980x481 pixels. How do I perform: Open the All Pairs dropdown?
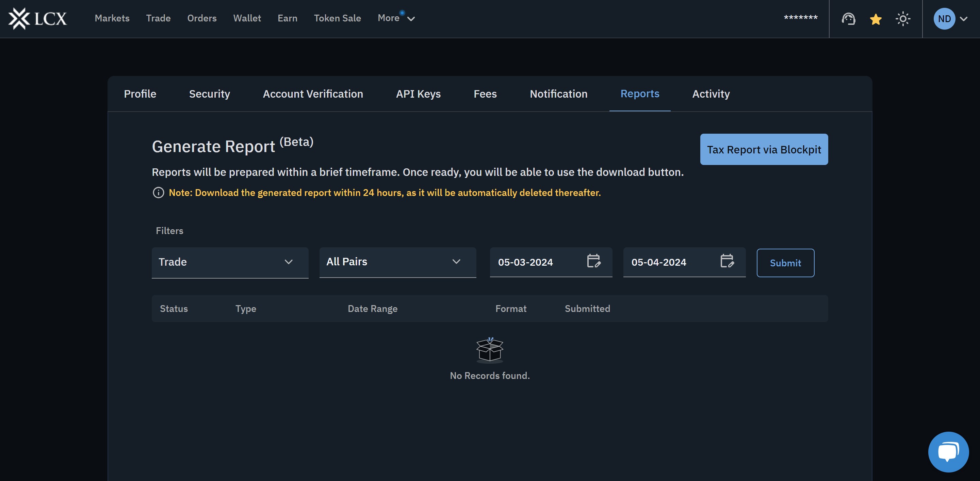click(397, 262)
